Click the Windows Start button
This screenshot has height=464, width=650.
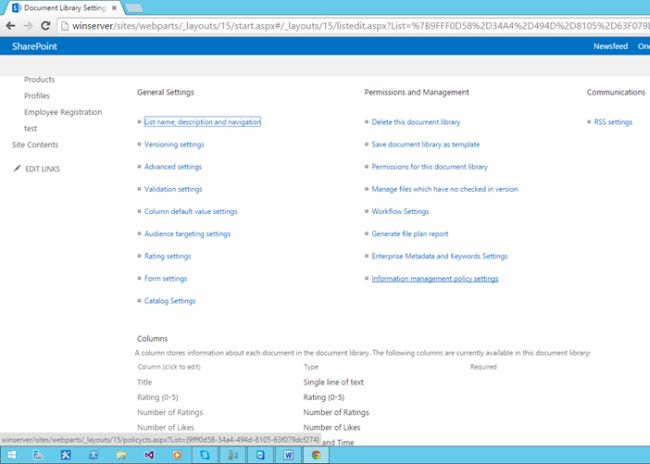12,455
